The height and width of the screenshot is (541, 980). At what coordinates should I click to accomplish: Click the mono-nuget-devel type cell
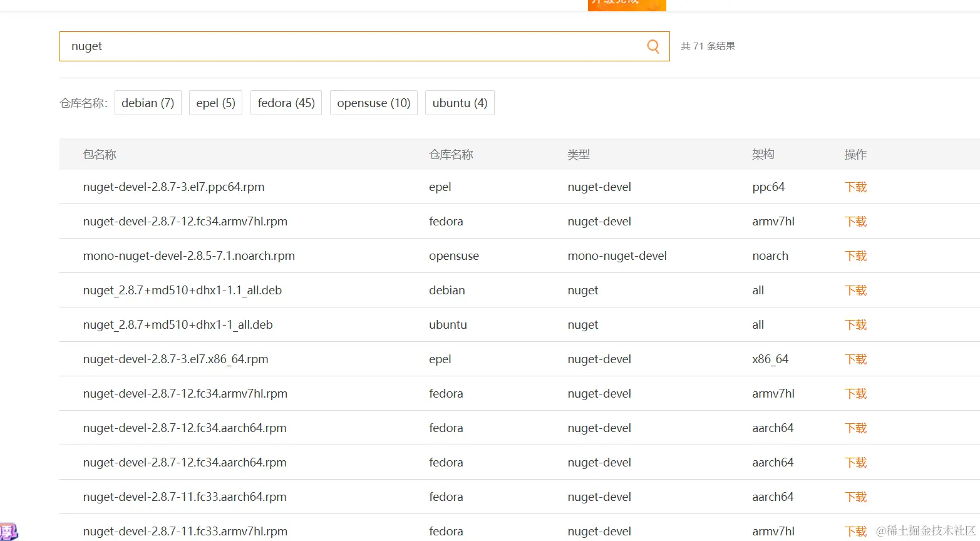(x=617, y=256)
